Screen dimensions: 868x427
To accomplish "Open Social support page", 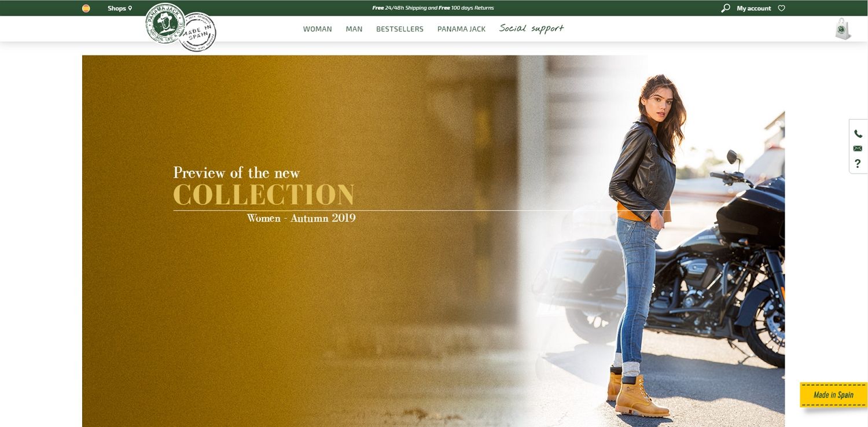I will [531, 28].
